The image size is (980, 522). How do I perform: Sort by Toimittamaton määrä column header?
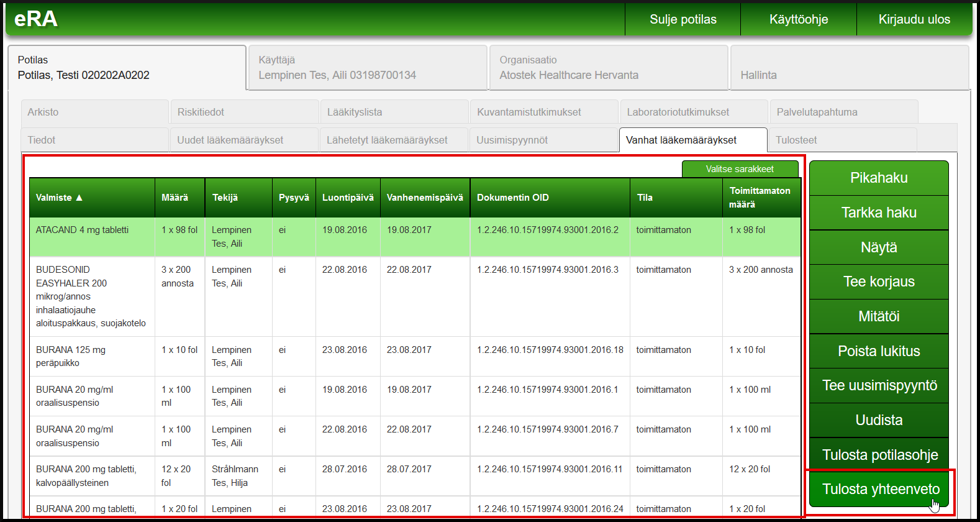tap(761, 198)
